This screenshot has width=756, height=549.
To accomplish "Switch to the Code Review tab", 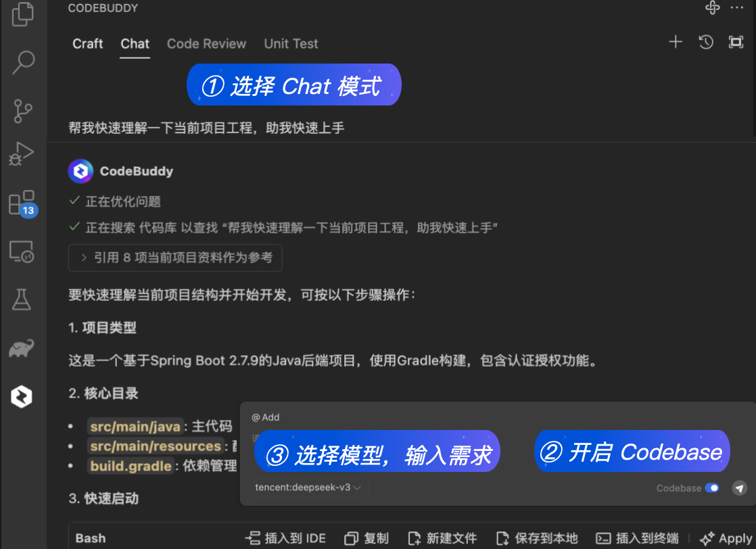I will tap(206, 44).
